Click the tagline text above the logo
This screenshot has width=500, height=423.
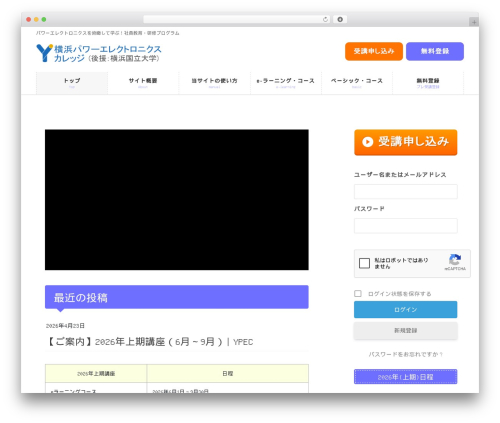coord(108,33)
